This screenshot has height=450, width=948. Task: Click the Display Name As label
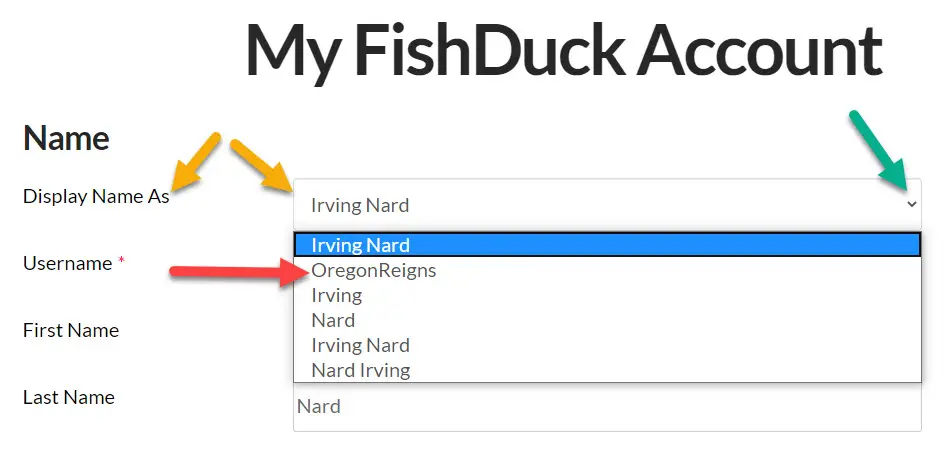coord(96,196)
